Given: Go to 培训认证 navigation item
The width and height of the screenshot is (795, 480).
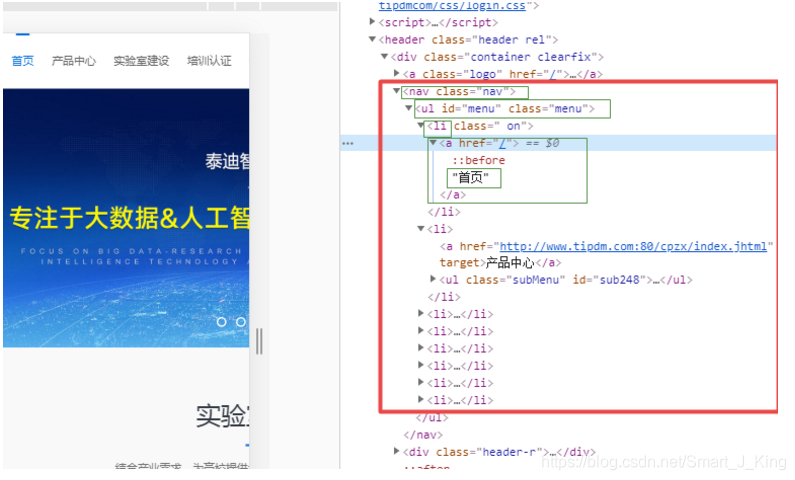Looking at the screenshot, I should (x=209, y=61).
